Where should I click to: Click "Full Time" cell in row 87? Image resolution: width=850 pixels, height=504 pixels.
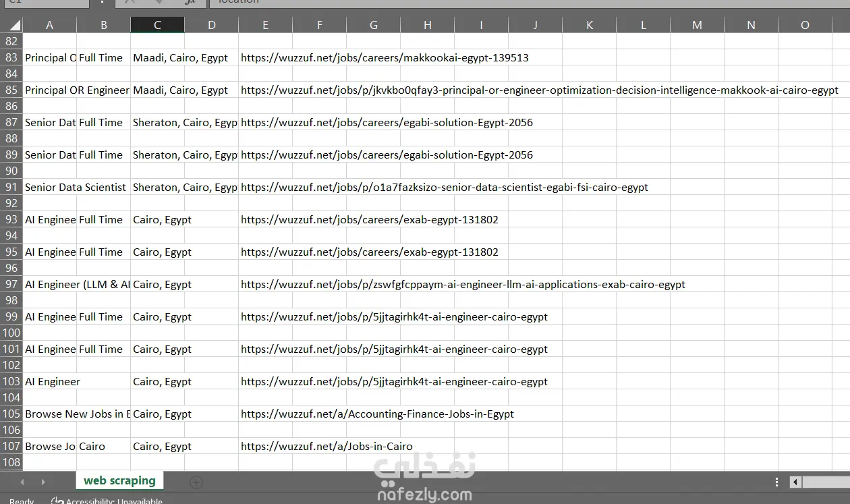pos(103,122)
